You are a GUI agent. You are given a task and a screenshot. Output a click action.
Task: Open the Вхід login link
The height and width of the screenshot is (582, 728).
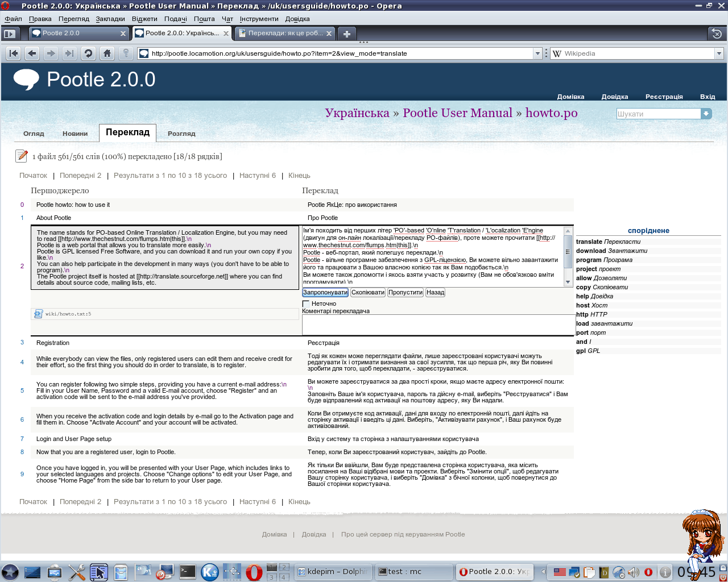pyautogui.click(x=708, y=97)
